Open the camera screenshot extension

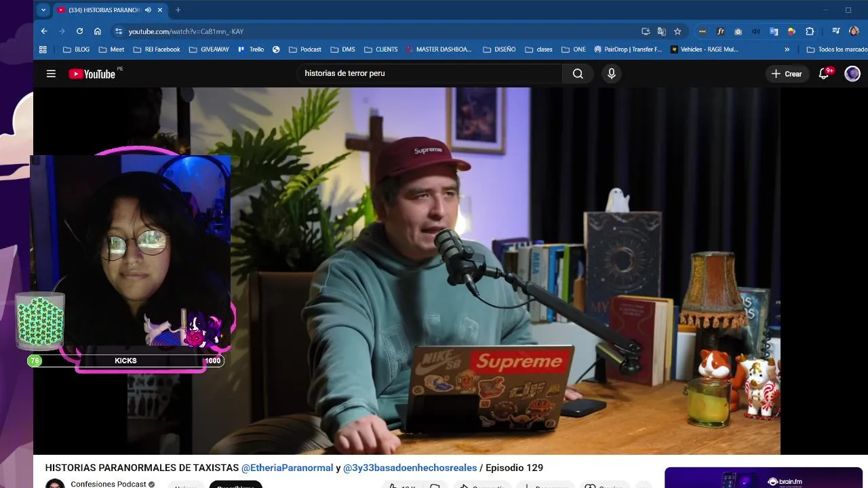(x=738, y=31)
